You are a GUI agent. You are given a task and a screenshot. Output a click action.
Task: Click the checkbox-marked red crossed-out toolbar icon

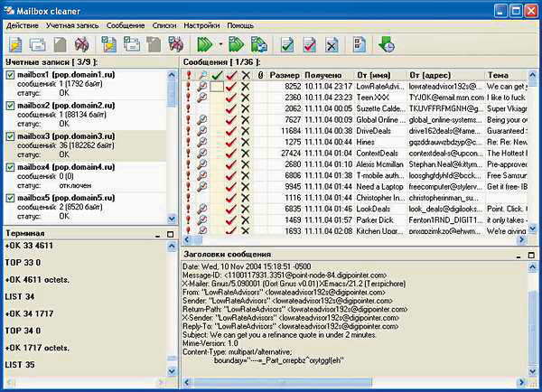pyautogui.click(x=176, y=44)
